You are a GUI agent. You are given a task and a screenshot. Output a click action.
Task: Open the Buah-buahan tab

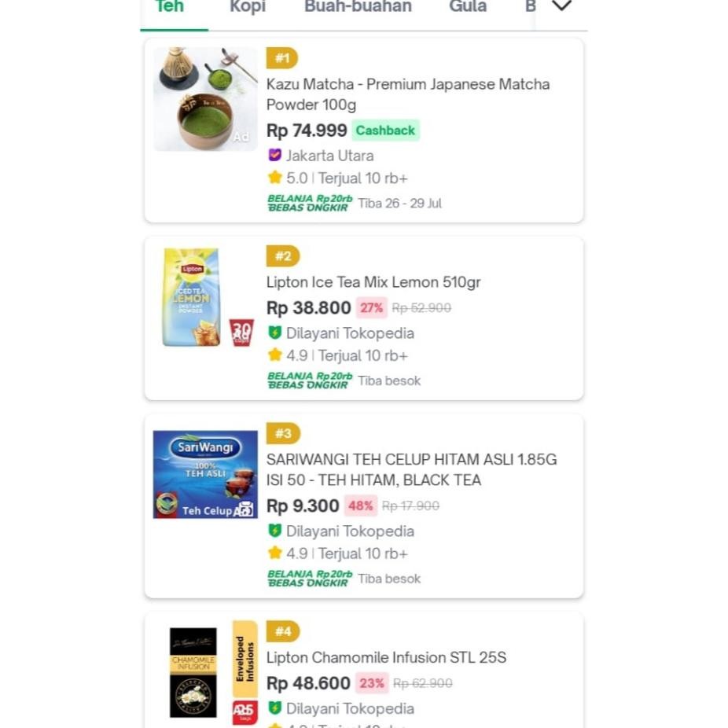pyautogui.click(x=358, y=7)
